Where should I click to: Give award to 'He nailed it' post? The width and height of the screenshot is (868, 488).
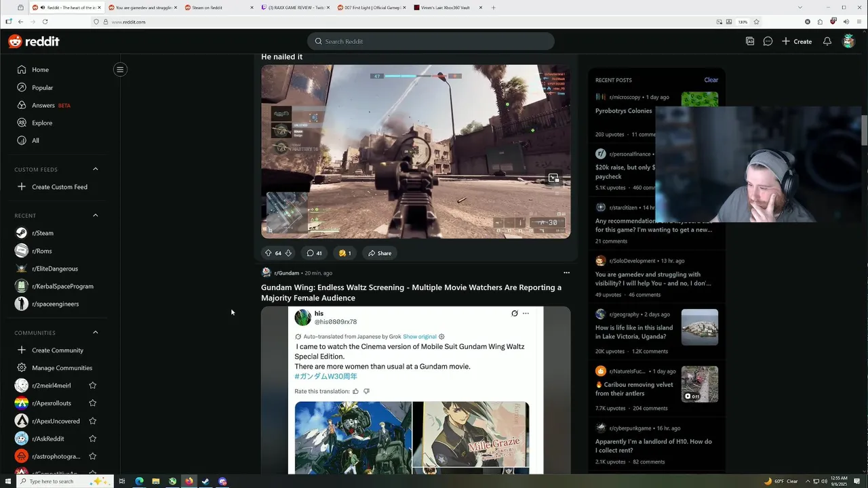tap(345, 253)
